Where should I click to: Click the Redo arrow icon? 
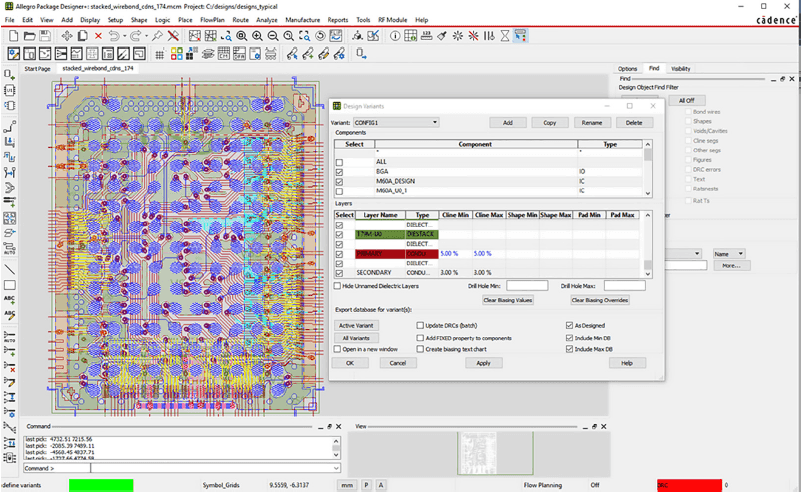coord(135,36)
